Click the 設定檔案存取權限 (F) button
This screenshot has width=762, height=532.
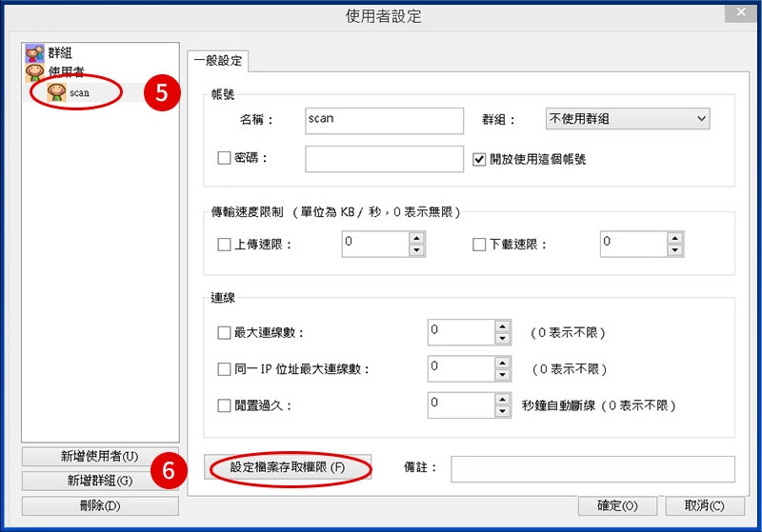[287, 467]
